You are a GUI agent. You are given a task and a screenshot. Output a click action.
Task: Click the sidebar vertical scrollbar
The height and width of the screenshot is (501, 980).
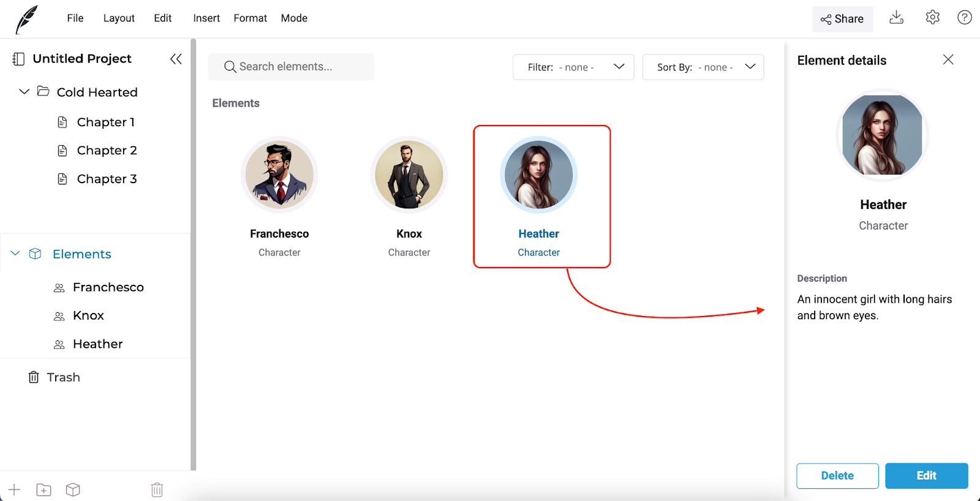[x=194, y=254]
